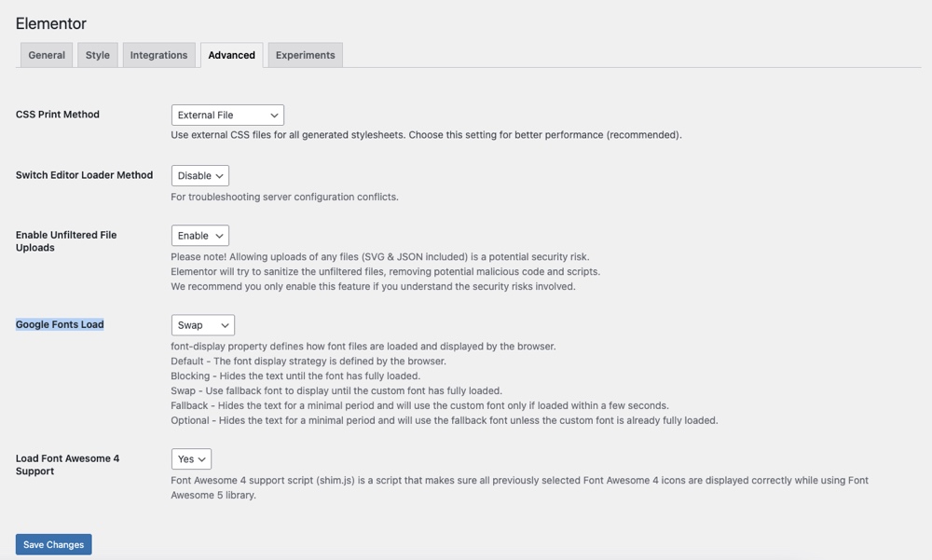Open the Experiments tab

[x=305, y=55]
